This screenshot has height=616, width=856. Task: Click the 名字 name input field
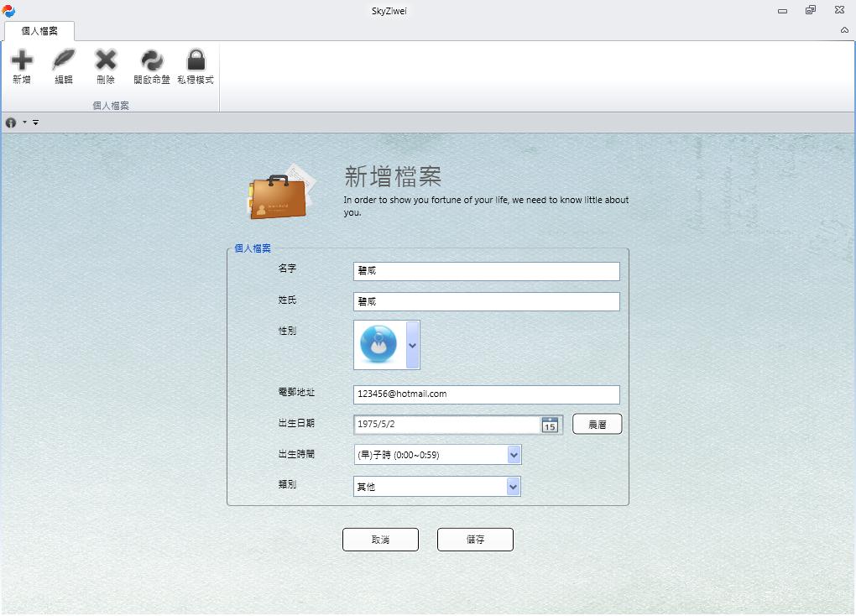[x=486, y=271]
